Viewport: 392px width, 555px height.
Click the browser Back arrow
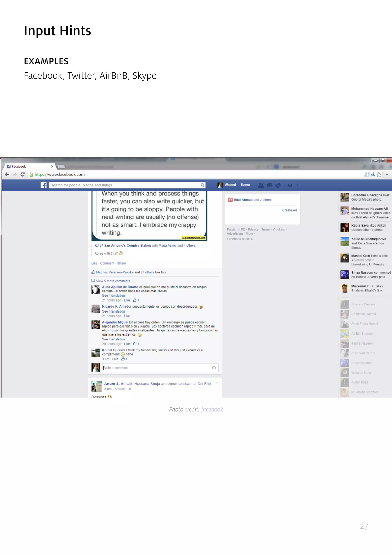tap(7, 175)
